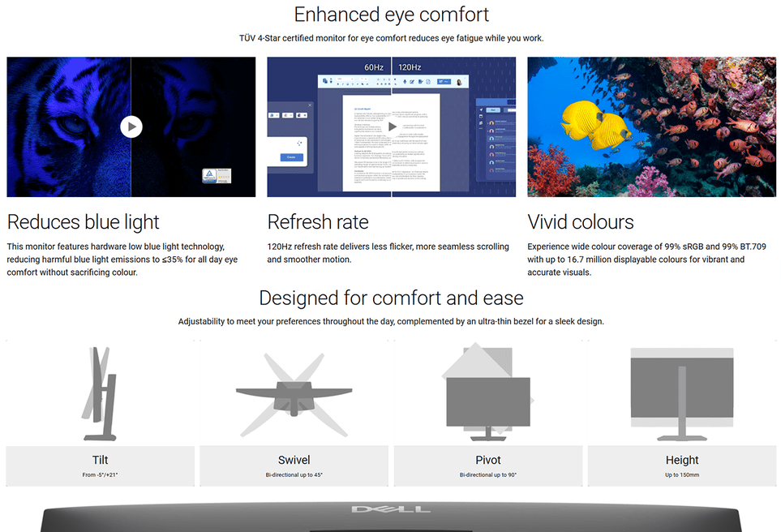This screenshot has width=781, height=532.
Task: Click the 'Designed for comfort and ease' title
Action: tap(392, 298)
